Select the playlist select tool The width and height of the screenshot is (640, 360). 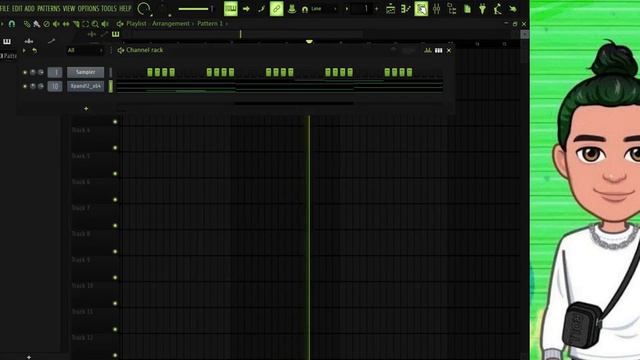coord(86,24)
